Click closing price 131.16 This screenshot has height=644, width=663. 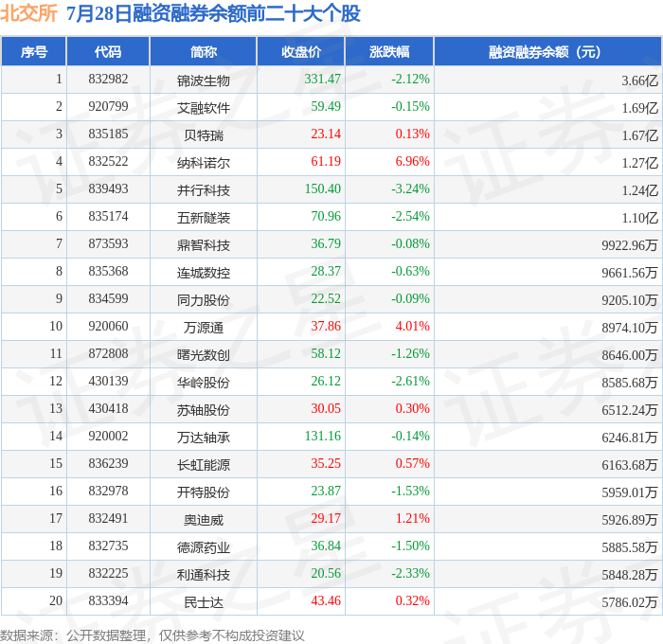322,437
